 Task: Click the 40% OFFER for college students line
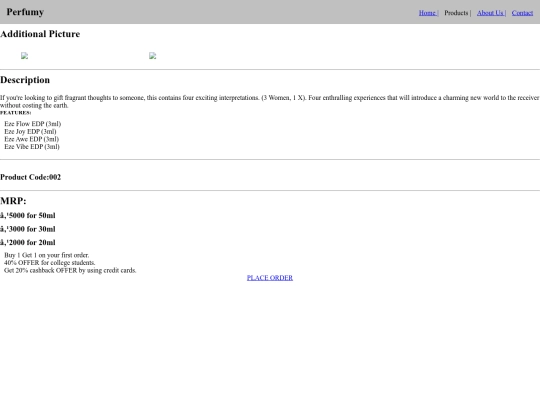(x=50, y=263)
